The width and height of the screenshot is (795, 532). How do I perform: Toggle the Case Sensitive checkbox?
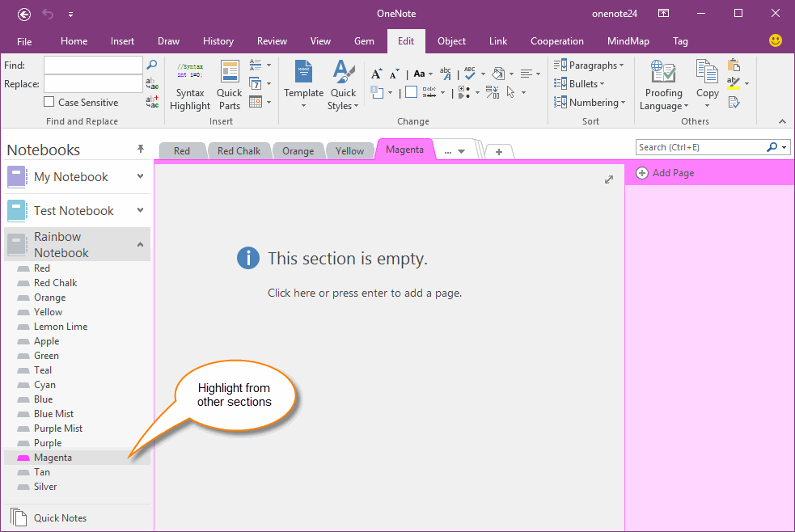click(x=49, y=102)
